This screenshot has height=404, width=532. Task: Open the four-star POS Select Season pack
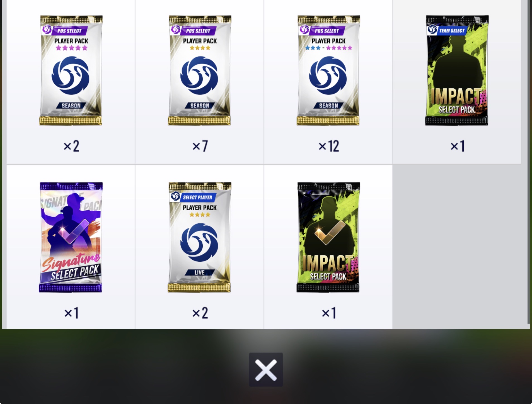pyautogui.click(x=200, y=70)
